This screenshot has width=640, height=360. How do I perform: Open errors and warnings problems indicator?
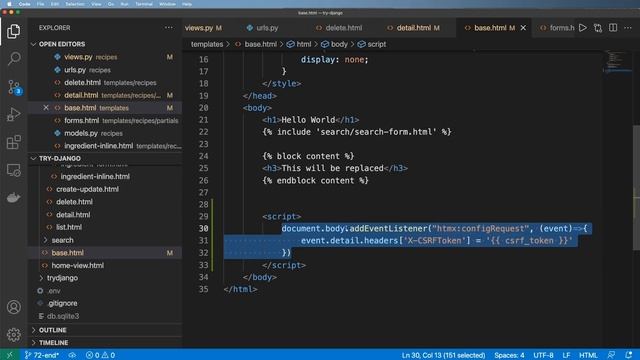point(100,355)
